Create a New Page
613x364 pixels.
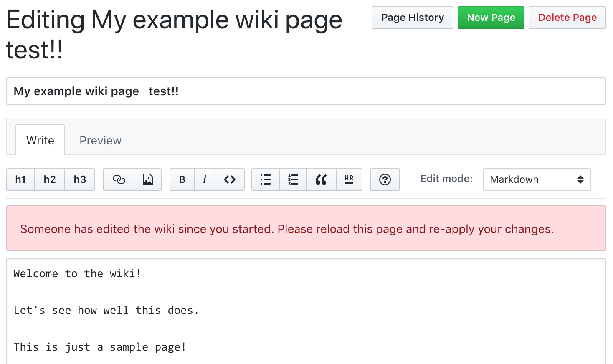pyautogui.click(x=491, y=18)
